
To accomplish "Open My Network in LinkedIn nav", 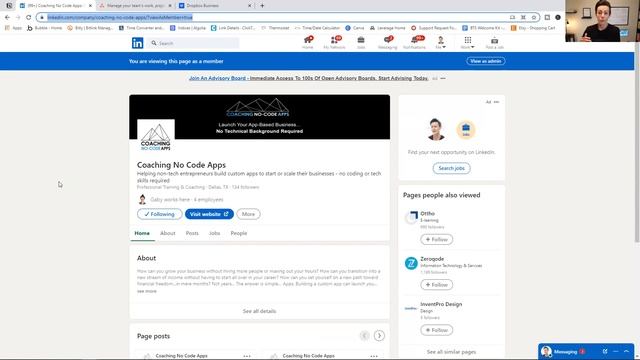I will [334, 42].
